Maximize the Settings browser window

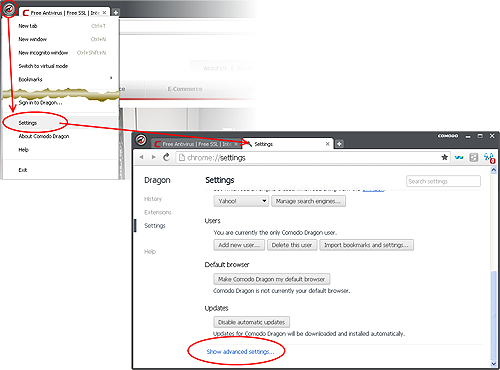tap(480, 136)
